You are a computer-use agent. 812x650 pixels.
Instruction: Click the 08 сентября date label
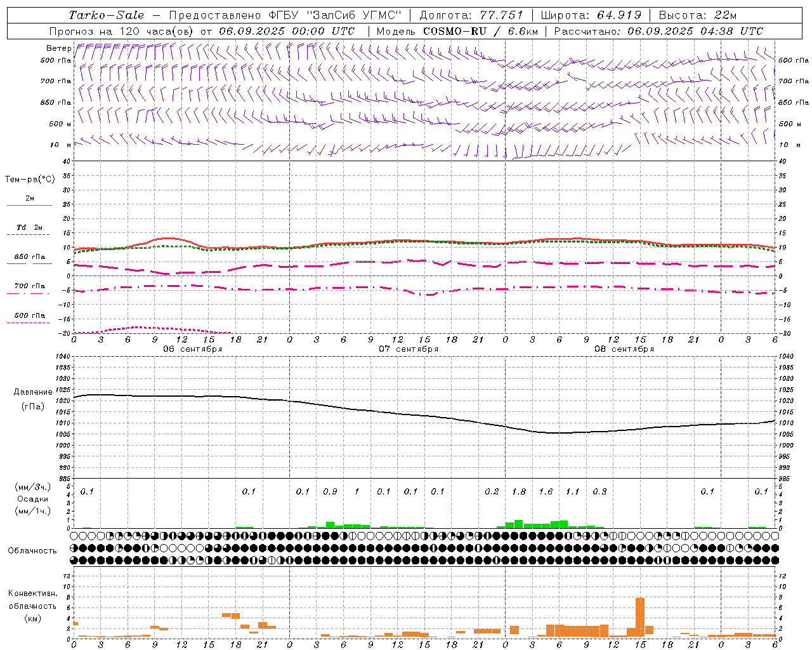[x=624, y=349]
